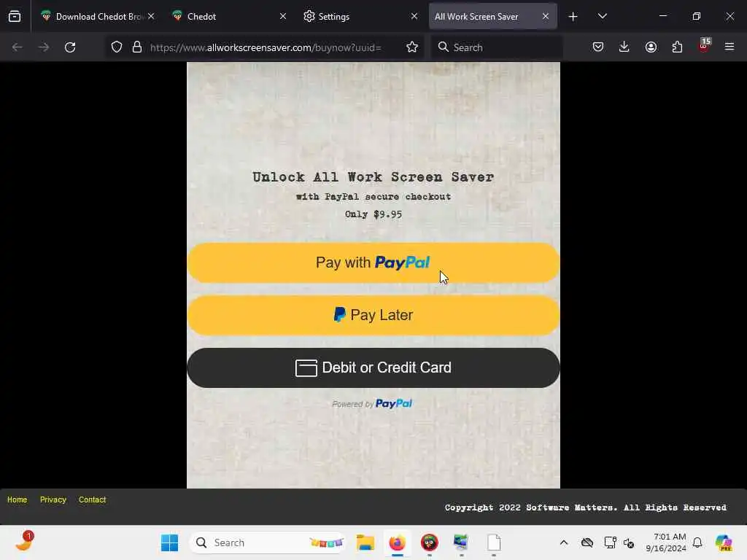Click the taskbar Search box
The image size is (747, 560).
(x=268, y=542)
